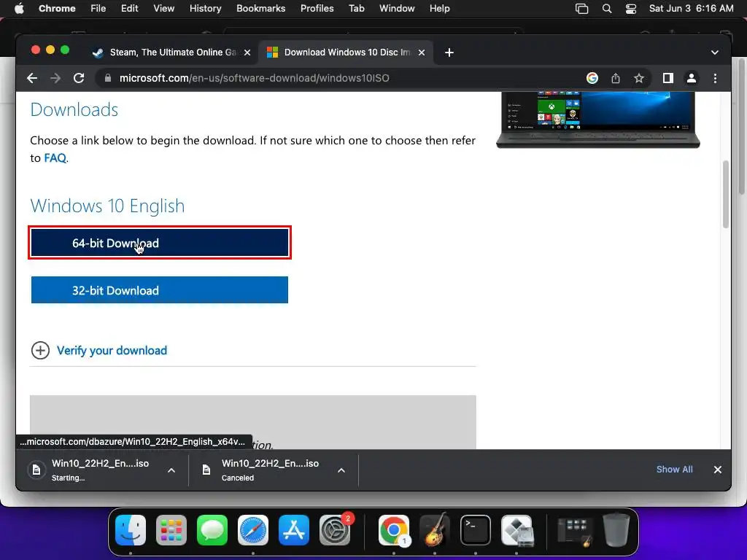Open the Chrome profile avatar
This screenshot has width=747, height=560.
[x=692, y=78]
